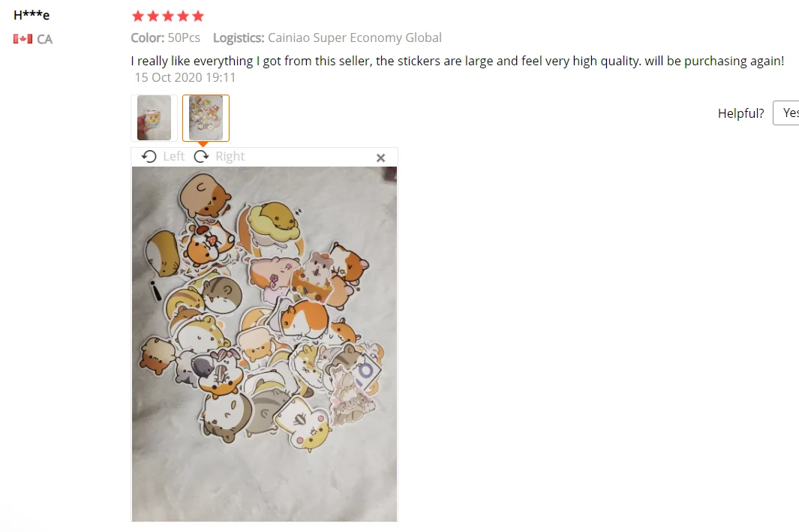
Task: Click the third red rating star
Action: pos(168,17)
